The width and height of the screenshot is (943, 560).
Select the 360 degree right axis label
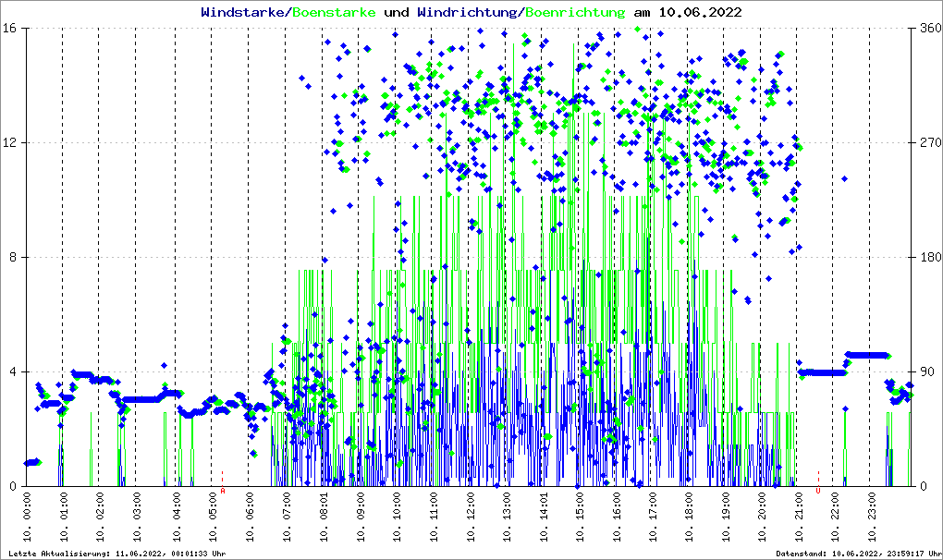pyautogui.click(x=930, y=29)
